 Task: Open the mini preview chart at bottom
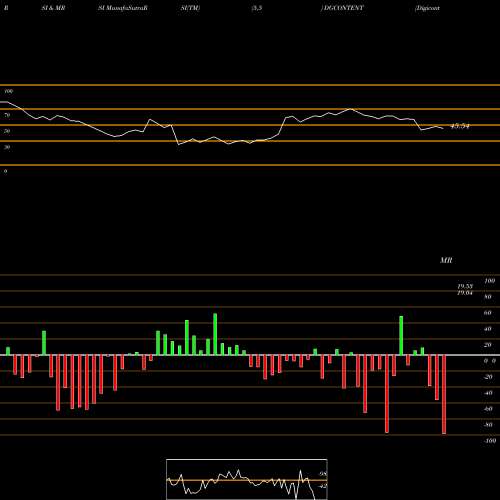(247, 480)
